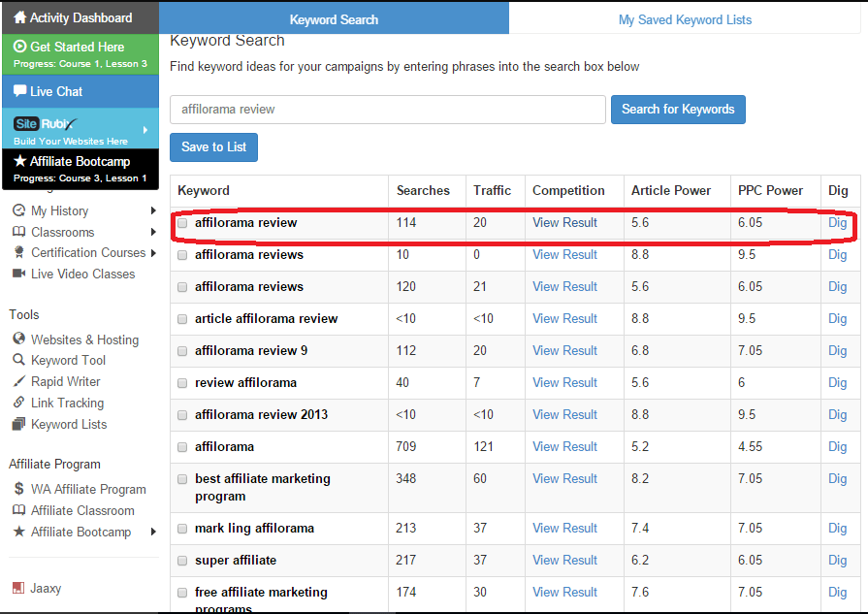Click the Websites & Hosting globe icon
868x614 pixels.
[x=18, y=339]
